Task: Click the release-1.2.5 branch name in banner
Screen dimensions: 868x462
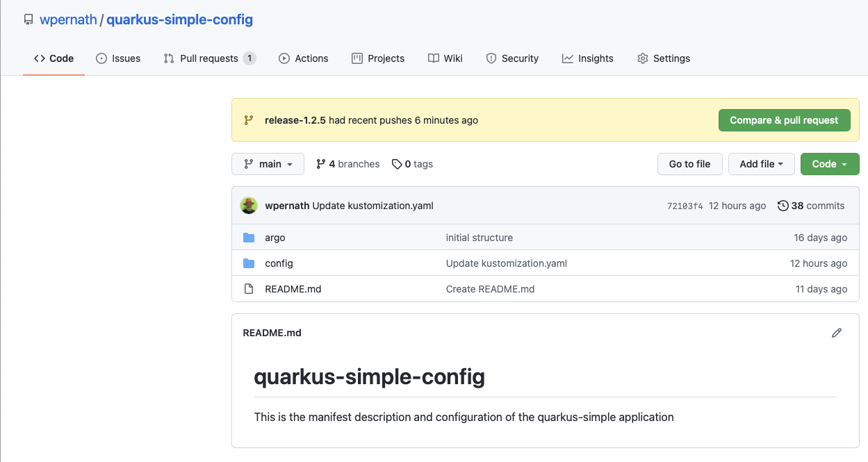Action: (295, 120)
